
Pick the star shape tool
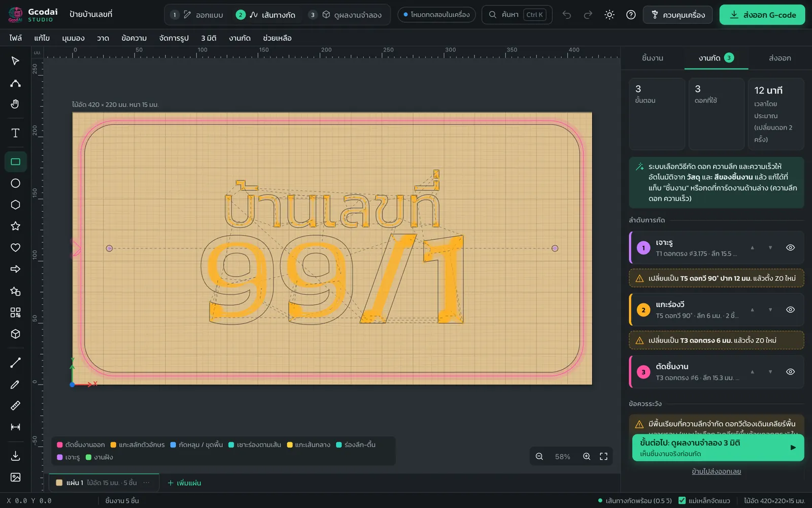tap(15, 226)
